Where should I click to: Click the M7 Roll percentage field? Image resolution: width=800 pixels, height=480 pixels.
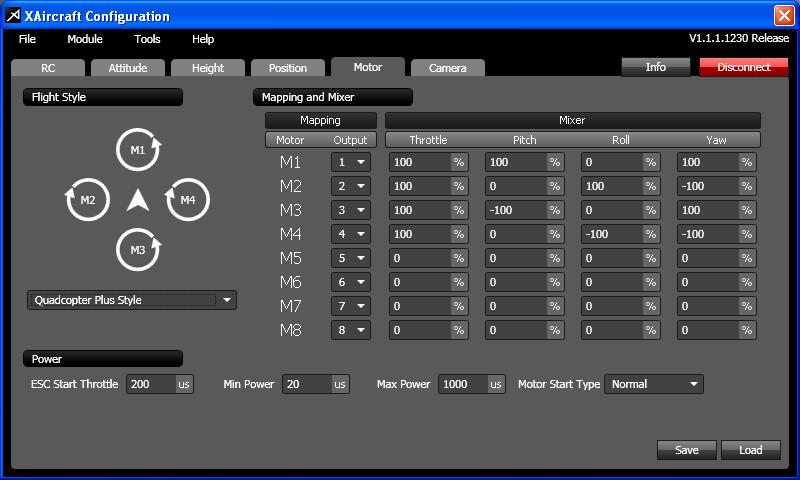[620, 306]
